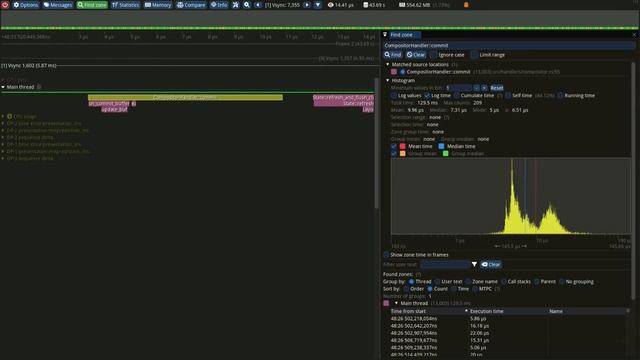Screen dimensions: 640x360
Task: Click pink swatch of matched source location
Action: click(394, 72)
